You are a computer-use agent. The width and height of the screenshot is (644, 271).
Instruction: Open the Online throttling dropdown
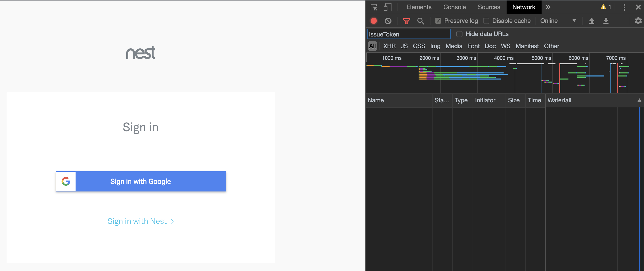(x=558, y=21)
